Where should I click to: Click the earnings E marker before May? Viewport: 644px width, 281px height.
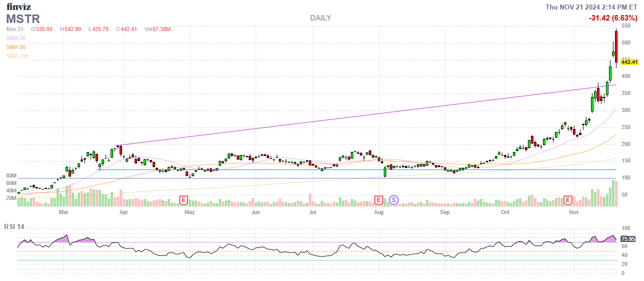pyautogui.click(x=184, y=200)
